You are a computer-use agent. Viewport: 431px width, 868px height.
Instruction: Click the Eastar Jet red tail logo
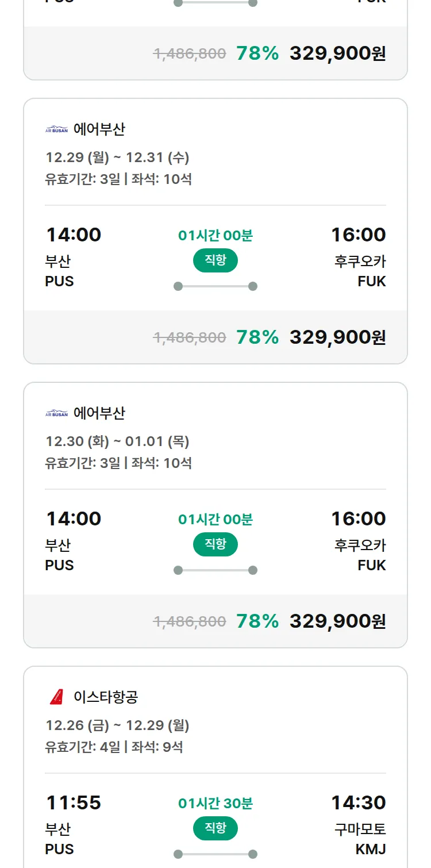56,697
